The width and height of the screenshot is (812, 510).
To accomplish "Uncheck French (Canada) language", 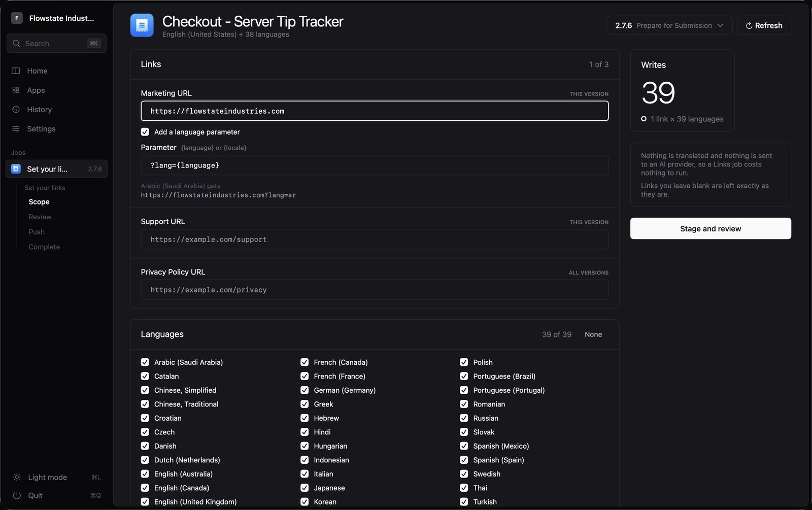I will click(304, 362).
